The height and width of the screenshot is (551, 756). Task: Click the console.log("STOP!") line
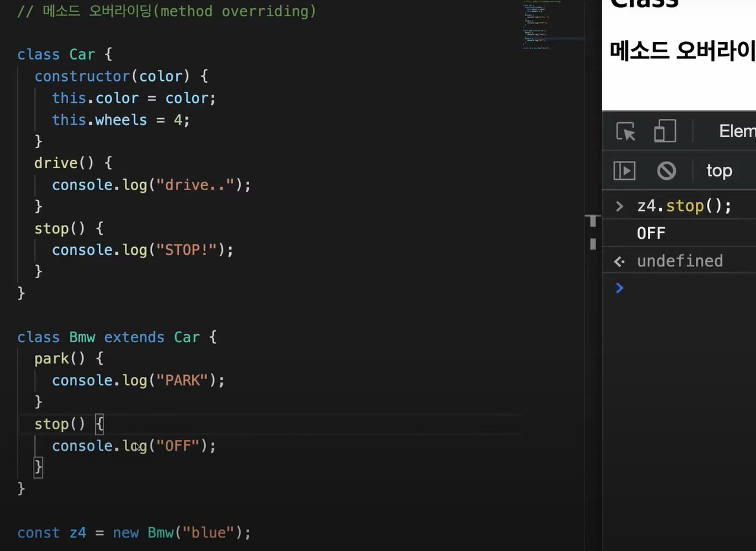(x=142, y=250)
